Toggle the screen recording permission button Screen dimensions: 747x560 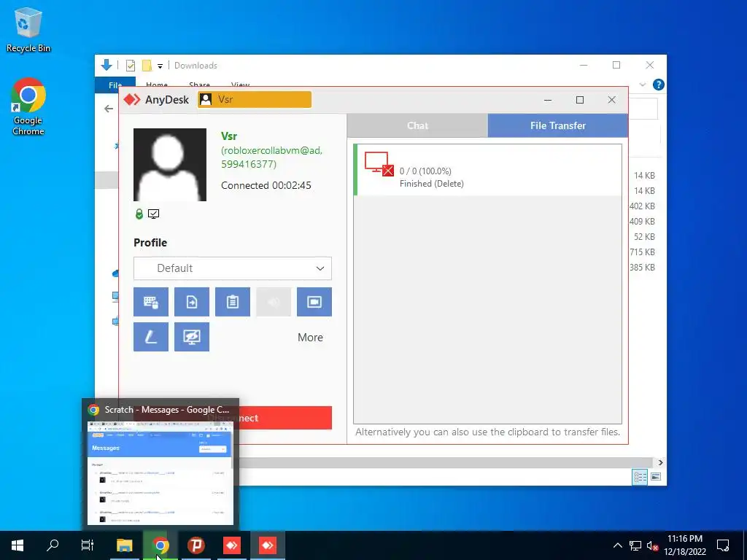(314, 302)
